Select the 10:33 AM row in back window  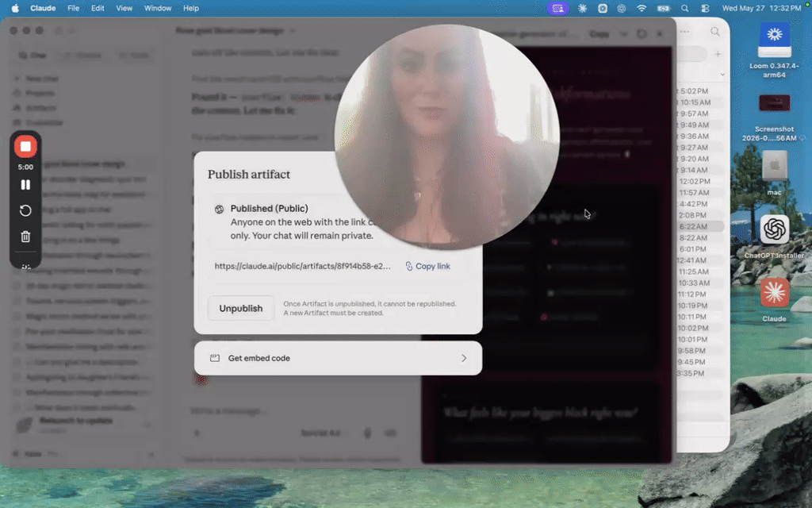coord(699,283)
